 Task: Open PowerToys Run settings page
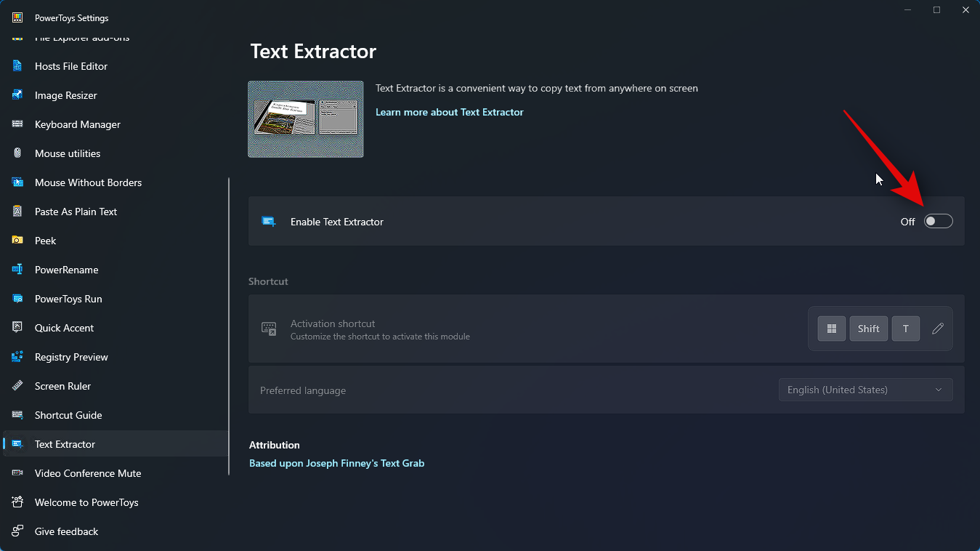(68, 299)
